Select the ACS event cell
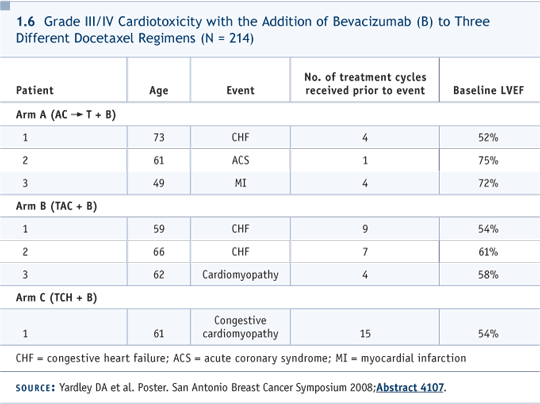 240,160
